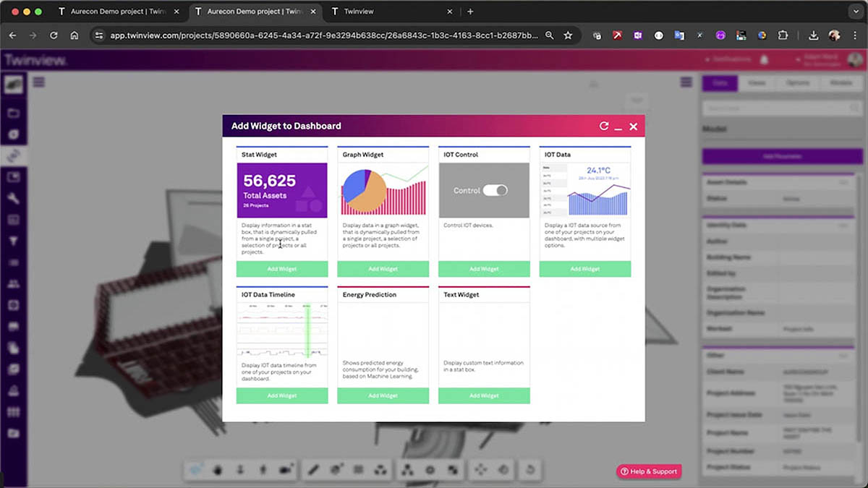This screenshot has height=488, width=868.
Task: Expand the left hamburger menu
Action: click(x=39, y=82)
